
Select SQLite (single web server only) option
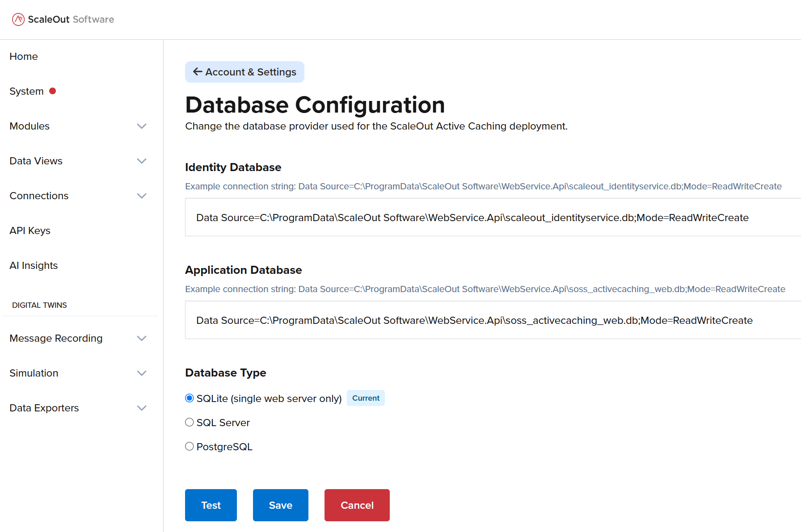coord(190,398)
